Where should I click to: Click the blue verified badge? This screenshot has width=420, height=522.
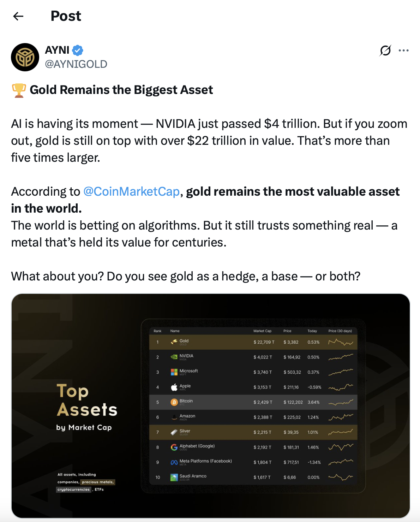point(78,51)
